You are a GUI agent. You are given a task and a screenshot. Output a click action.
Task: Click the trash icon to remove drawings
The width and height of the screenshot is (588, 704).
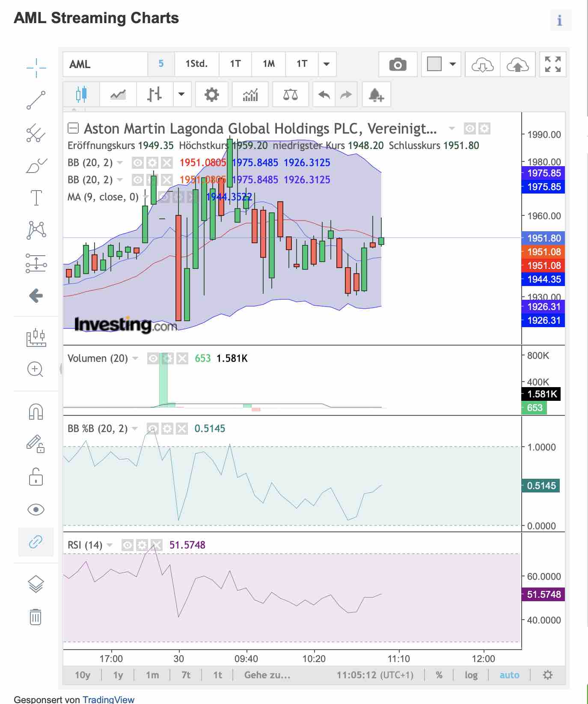(x=36, y=617)
